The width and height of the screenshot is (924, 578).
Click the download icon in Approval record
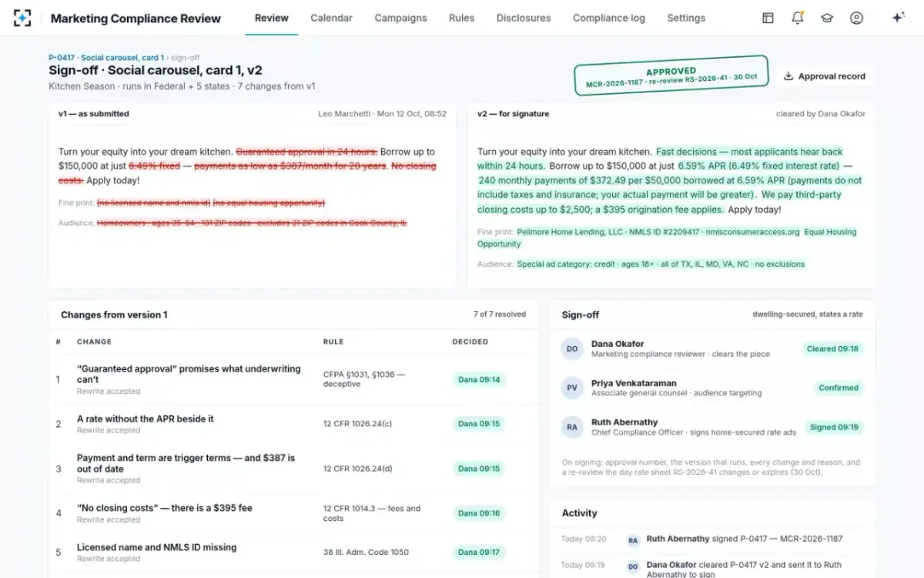click(788, 76)
